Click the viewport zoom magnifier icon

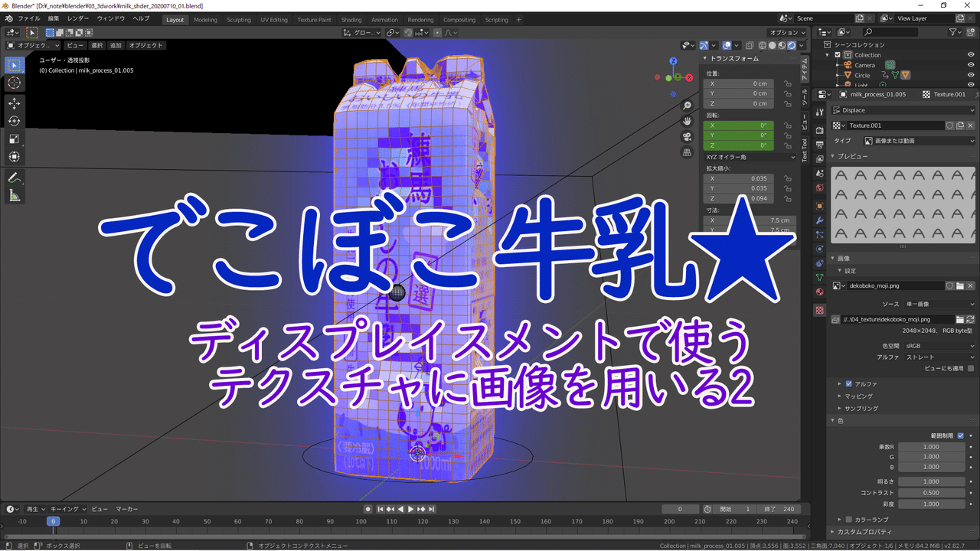coord(688,105)
